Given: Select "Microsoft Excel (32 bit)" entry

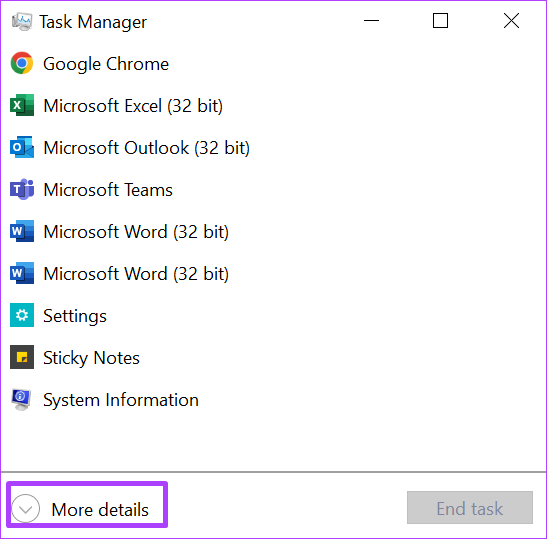Looking at the screenshot, I should 133,106.
